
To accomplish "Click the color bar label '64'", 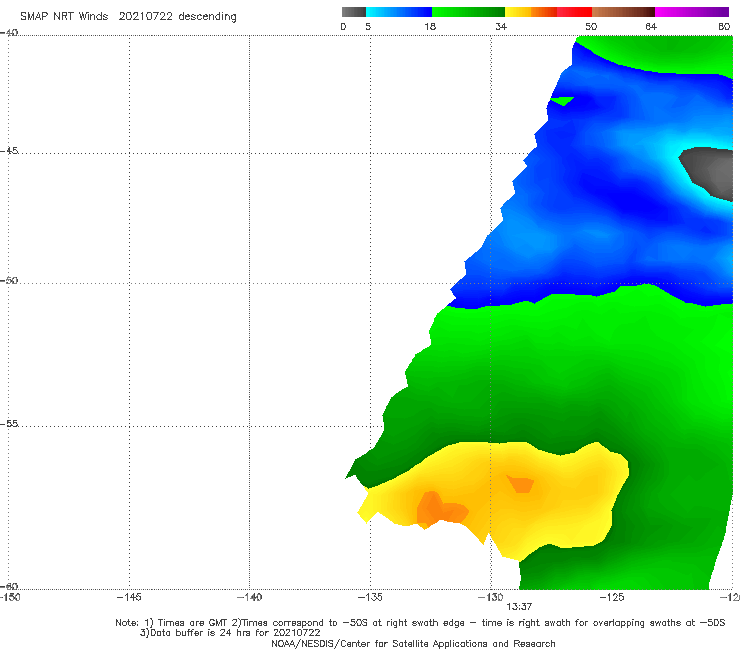I will tap(651, 26).
